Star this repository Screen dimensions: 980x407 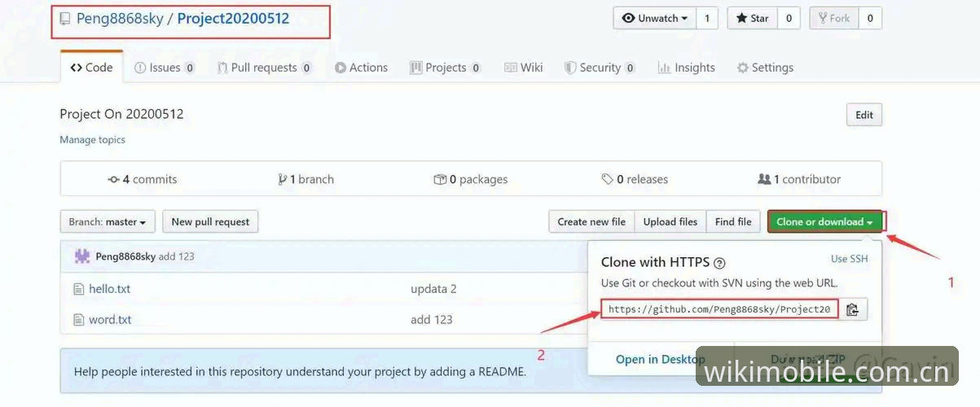[x=753, y=18]
